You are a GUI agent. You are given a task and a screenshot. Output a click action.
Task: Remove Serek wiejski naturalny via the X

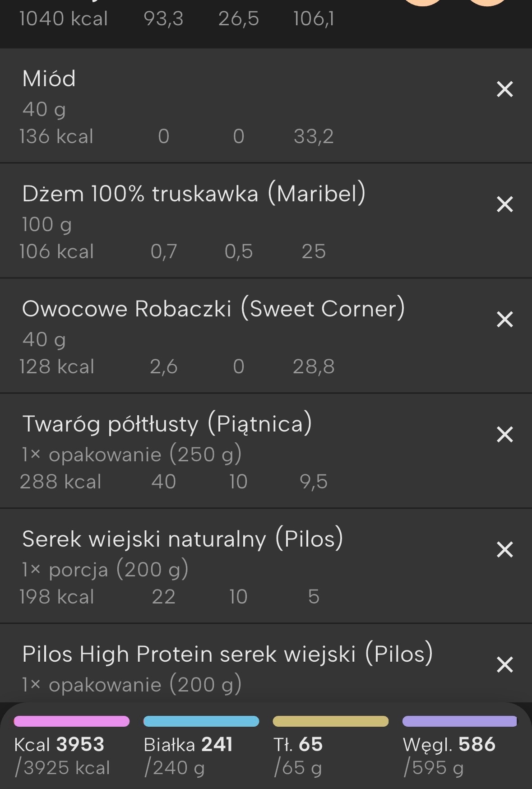(504, 550)
